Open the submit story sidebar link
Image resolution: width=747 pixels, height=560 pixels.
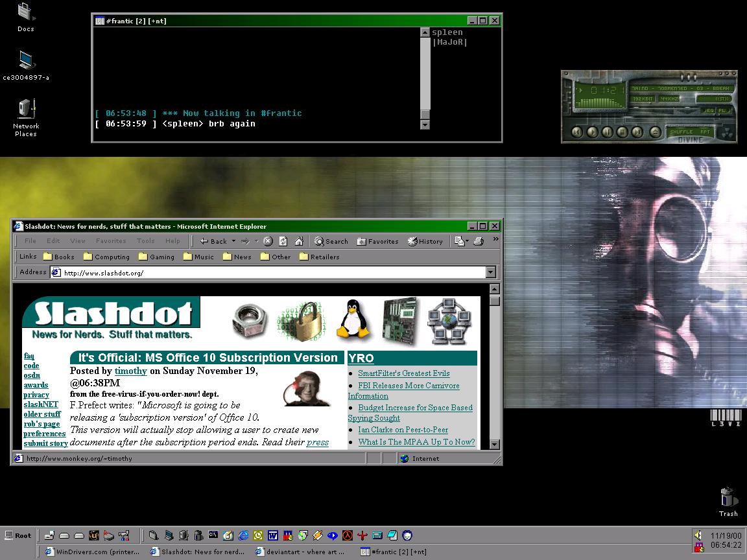click(x=46, y=443)
